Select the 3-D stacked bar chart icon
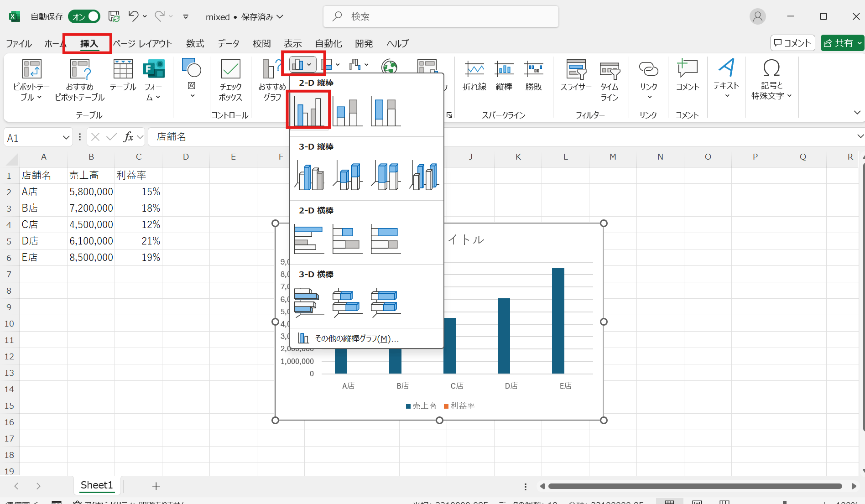 point(348,302)
